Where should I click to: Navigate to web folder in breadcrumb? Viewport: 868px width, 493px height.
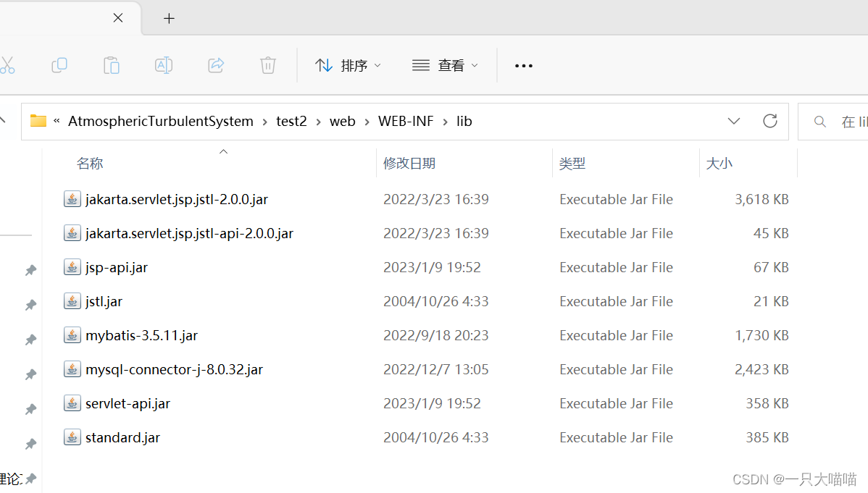pos(342,121)
